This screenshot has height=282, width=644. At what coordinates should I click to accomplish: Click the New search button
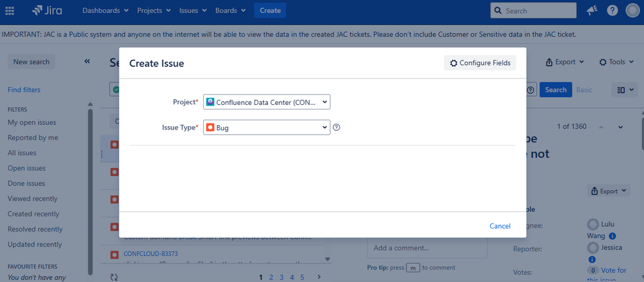point(31,62)
